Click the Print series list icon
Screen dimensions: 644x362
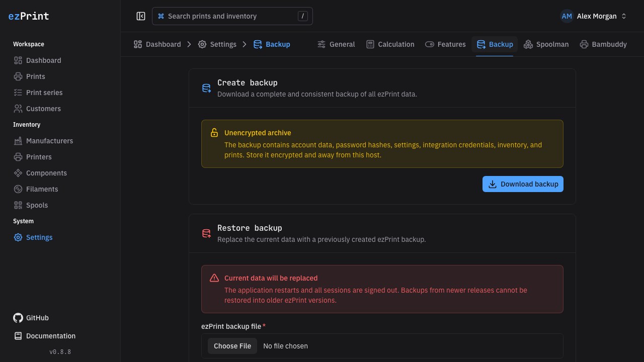pos(18,93)
